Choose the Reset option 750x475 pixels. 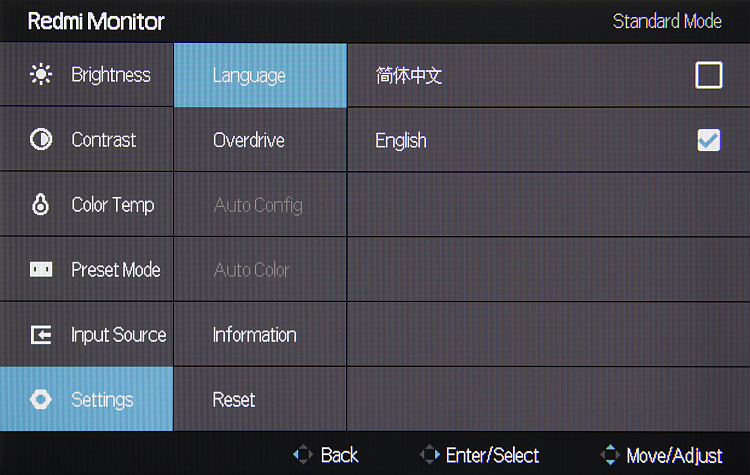[x=234, y=400]
